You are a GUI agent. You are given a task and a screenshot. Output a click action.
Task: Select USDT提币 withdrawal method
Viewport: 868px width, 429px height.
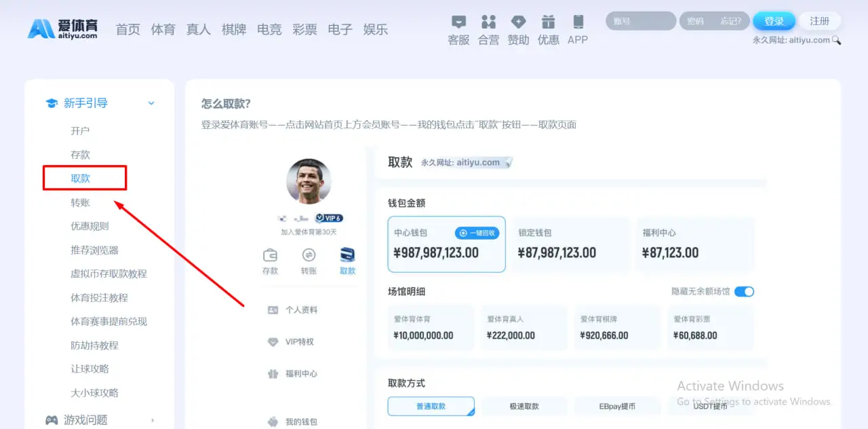pos(711,406)
